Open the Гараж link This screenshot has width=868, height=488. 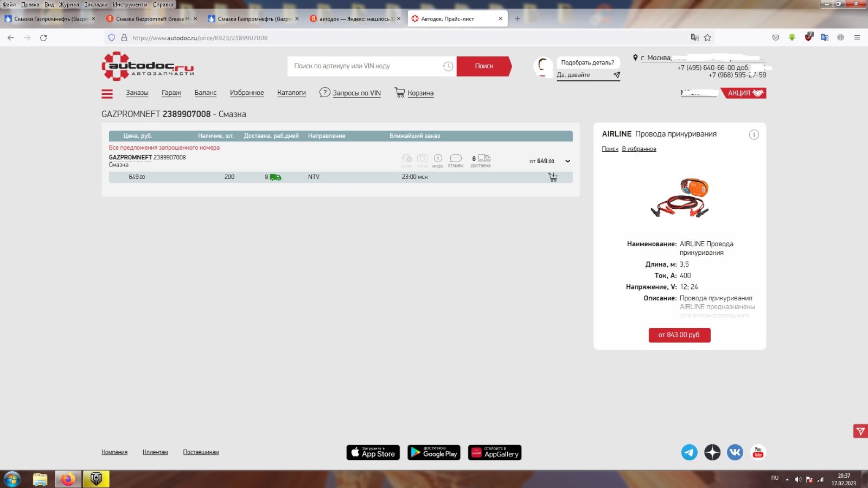[x=171, y=93]
